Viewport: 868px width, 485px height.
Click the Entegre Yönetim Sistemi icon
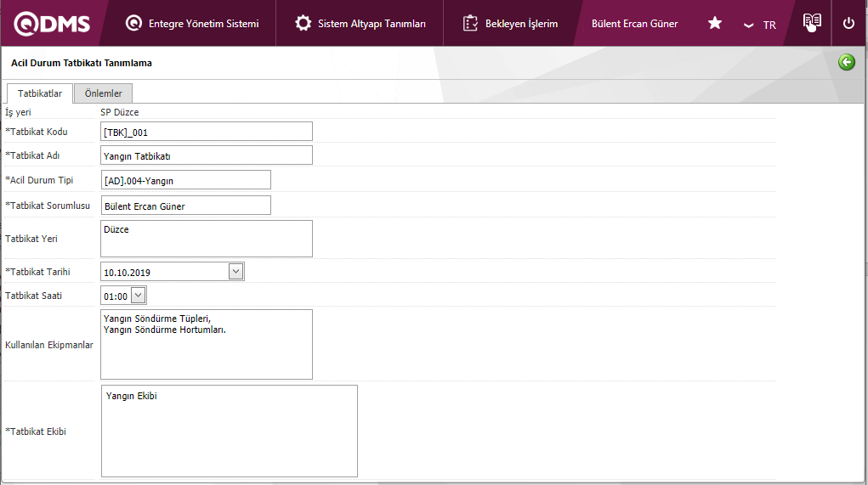133,23
